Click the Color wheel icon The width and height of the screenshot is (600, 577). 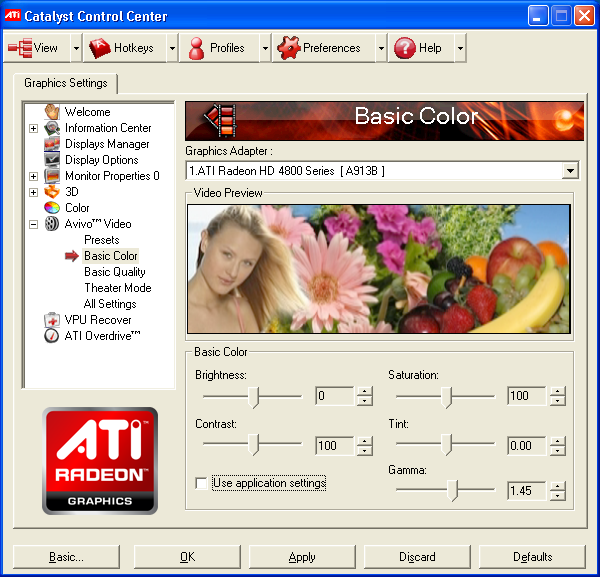click(52, 208)
